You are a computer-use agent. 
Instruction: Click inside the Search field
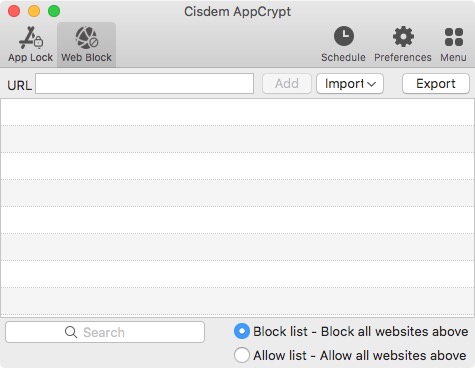click(x=105, y=332)
